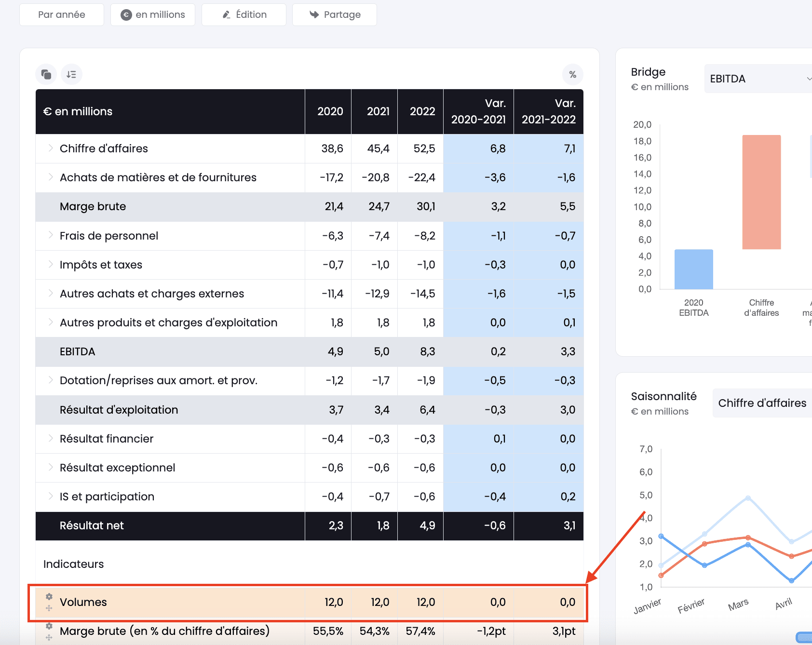Select the Résultat net row label
The image size is (812, 645).
point(92,525)
